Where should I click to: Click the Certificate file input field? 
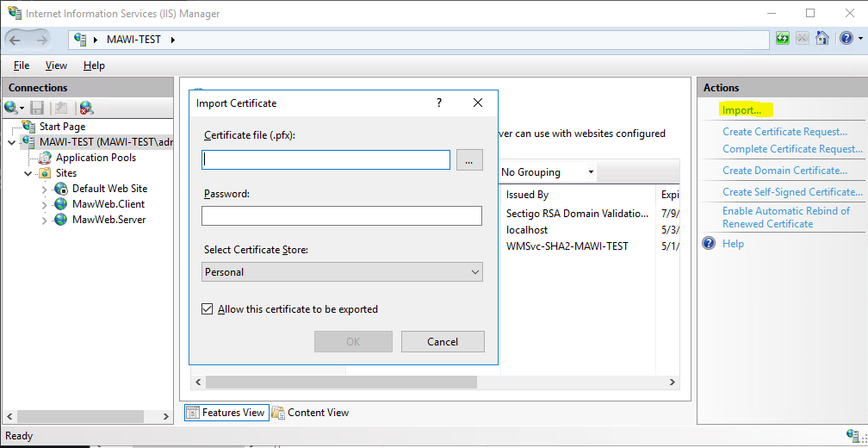[326, 160]
